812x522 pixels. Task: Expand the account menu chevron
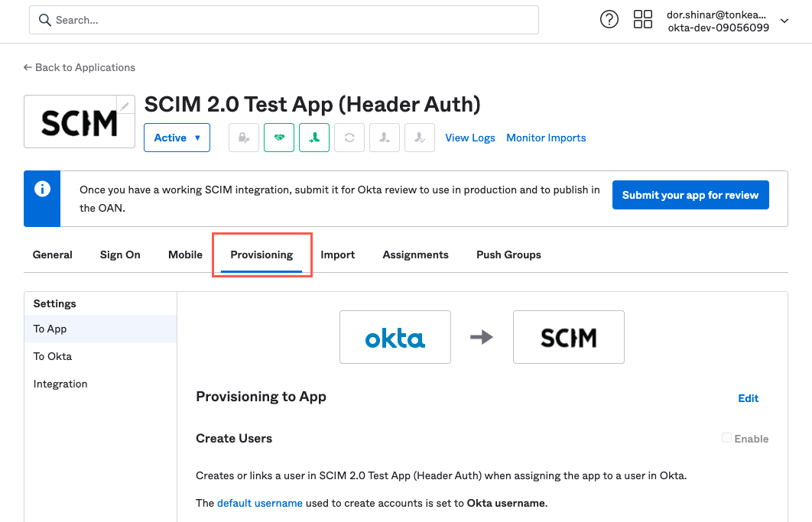(784, 21)
